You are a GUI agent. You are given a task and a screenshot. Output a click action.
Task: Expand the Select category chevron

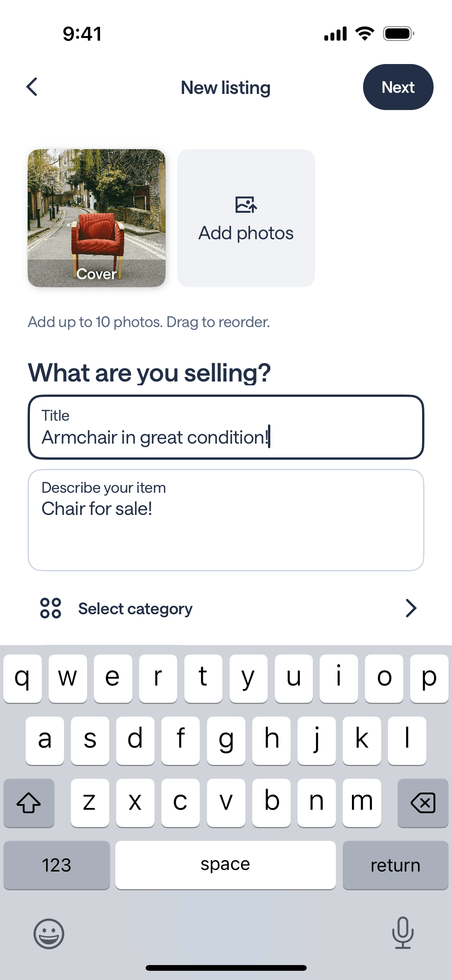(x=411, y=608)
